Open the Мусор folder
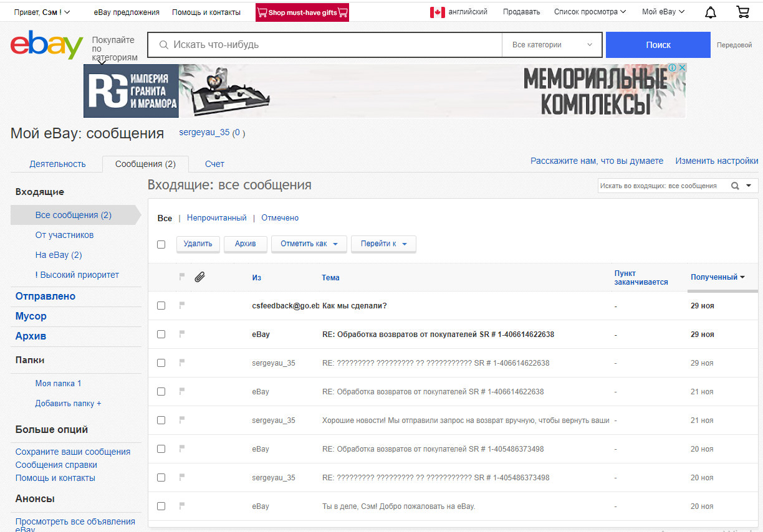The height and width of the screenshot is (532, 763). (31, 316)
